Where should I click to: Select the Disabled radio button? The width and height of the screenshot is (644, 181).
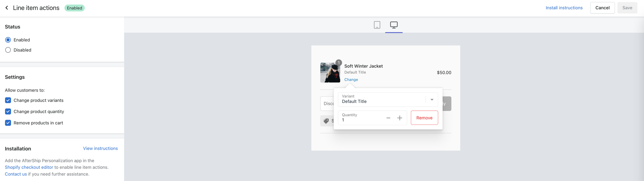coord(8,50)
